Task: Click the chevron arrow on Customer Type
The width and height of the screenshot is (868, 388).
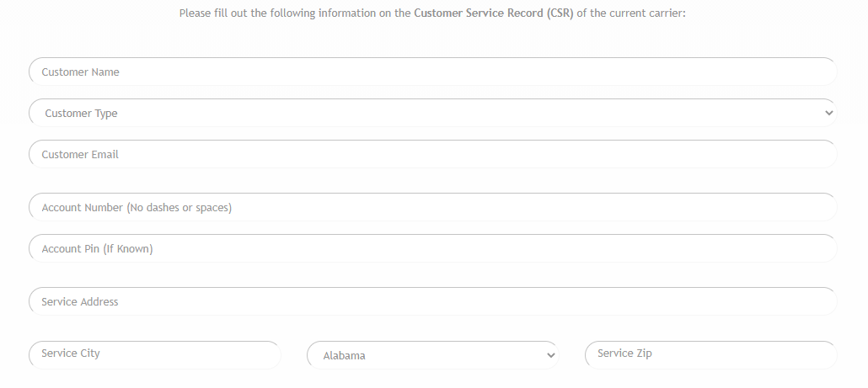Action: [828, 113]
